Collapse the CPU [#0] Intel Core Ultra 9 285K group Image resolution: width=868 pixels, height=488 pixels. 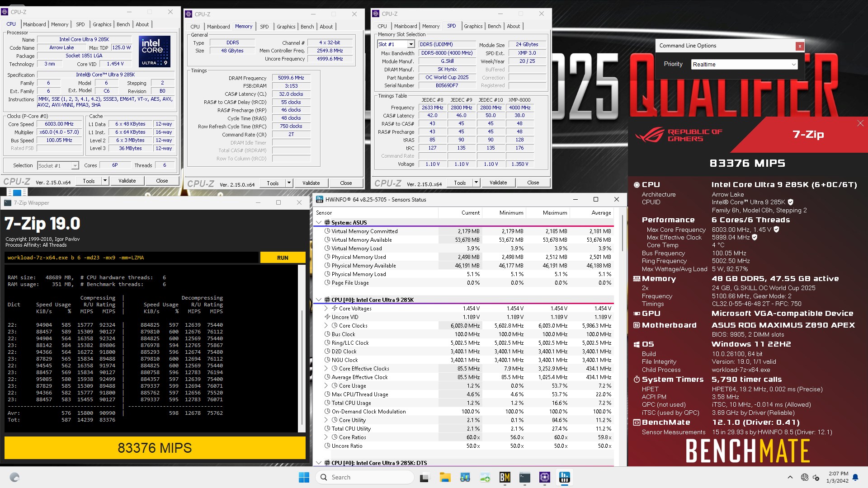click(319, 300)
